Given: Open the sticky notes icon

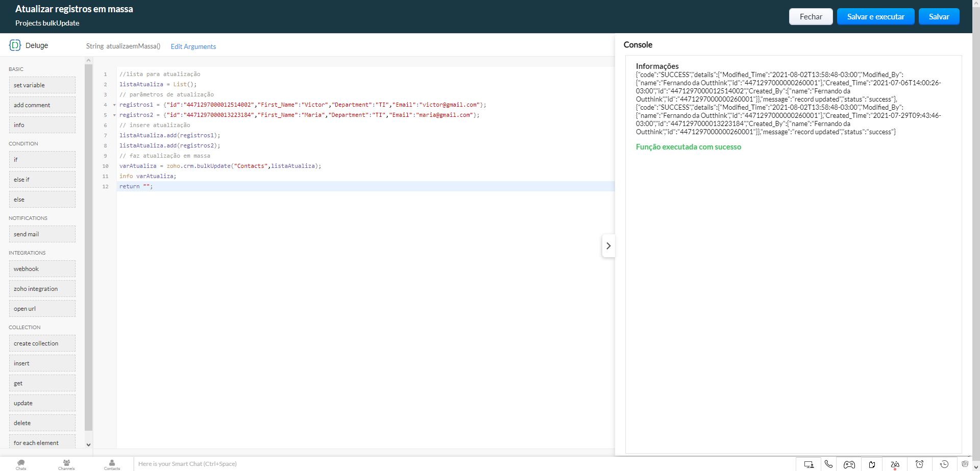Looking at the screenshot, I should point(872,464).
